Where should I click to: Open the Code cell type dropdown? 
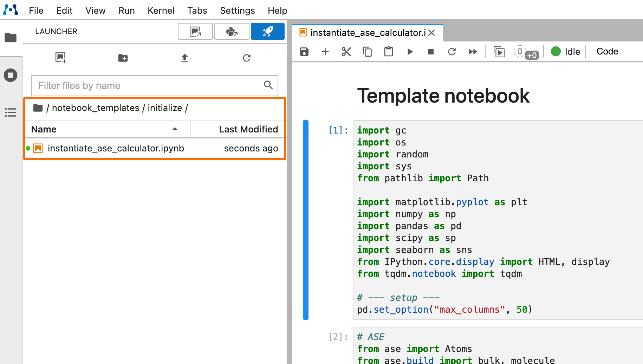607,51
